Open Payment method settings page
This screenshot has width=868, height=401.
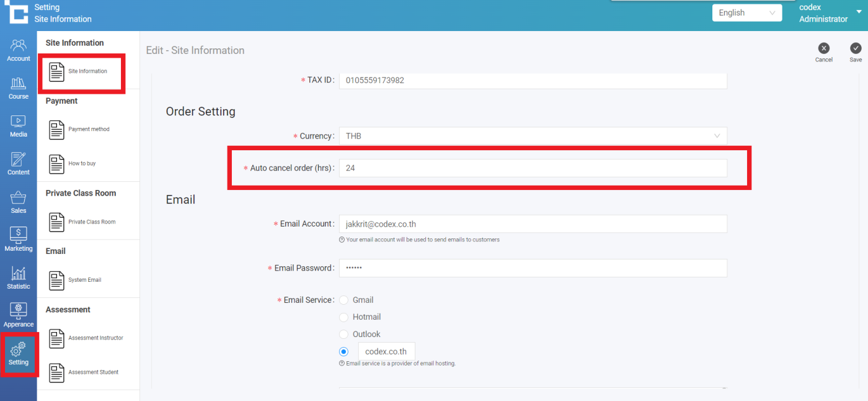pyautogui.click(x=88, y=130)
